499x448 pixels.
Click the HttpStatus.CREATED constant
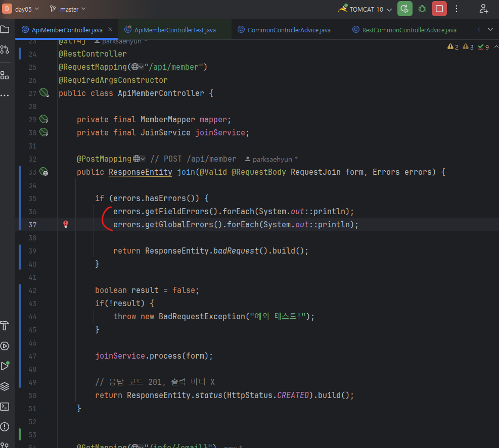267,395
